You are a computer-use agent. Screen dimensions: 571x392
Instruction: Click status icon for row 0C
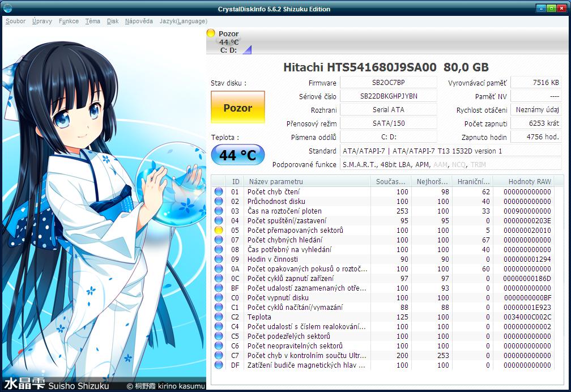(x=219, y=278)
